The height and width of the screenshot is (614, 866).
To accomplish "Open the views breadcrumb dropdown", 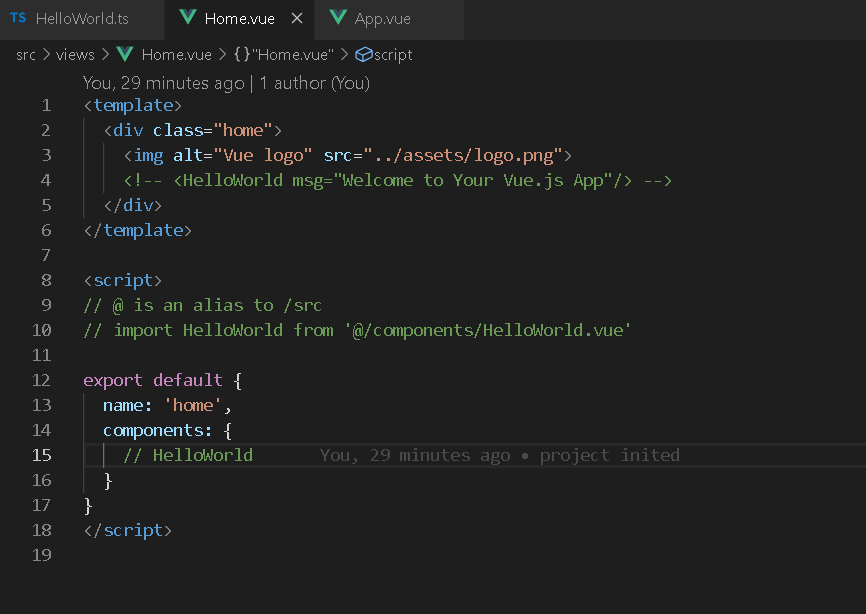I will pos(75,54).
